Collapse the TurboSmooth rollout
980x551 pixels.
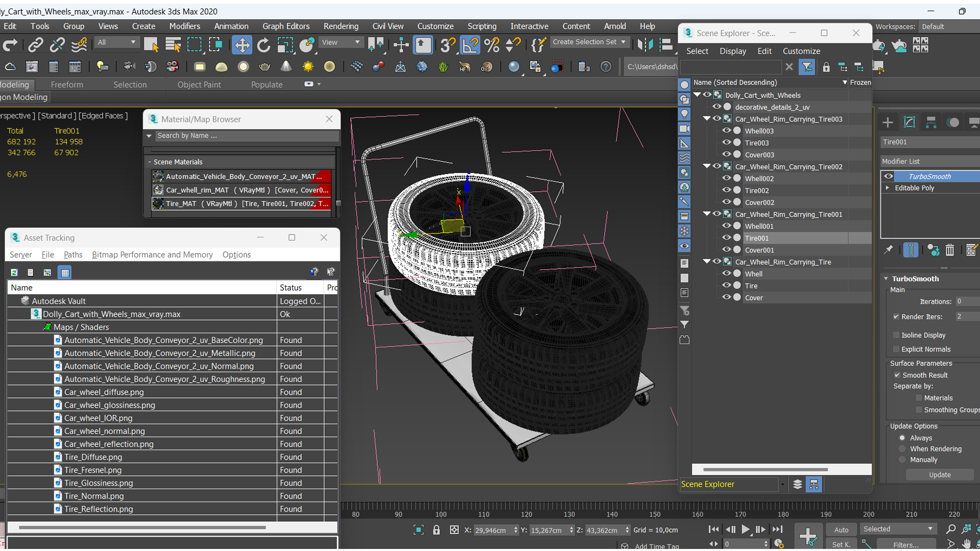click(887, 279)
